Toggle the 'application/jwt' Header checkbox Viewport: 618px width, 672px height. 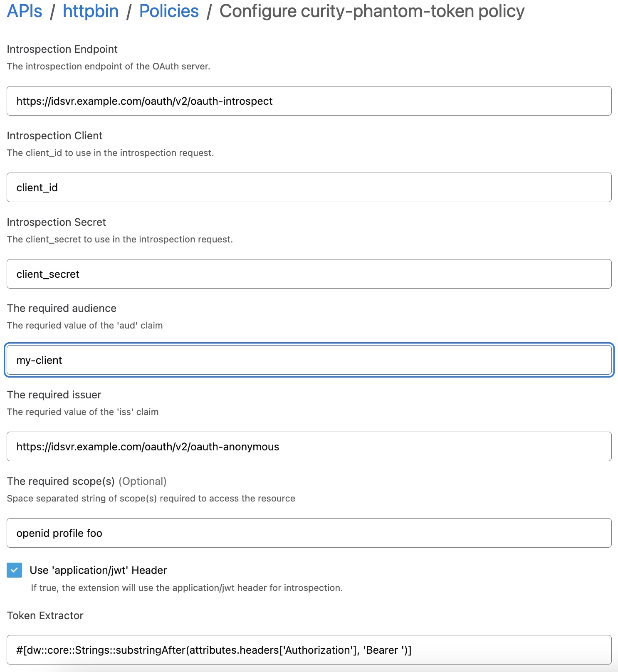15,570
